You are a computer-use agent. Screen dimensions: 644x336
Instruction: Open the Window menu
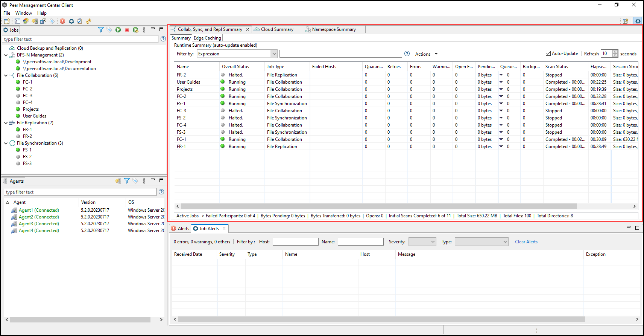click(23, 13)
